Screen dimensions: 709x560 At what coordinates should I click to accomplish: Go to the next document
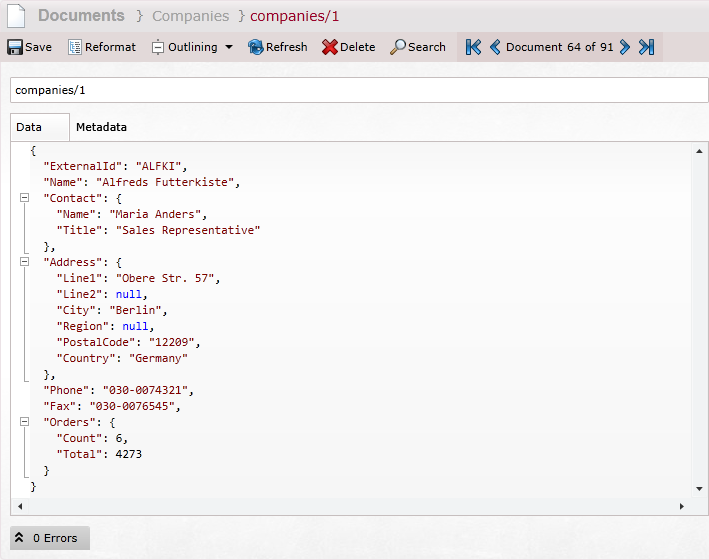tap(625, 47)
